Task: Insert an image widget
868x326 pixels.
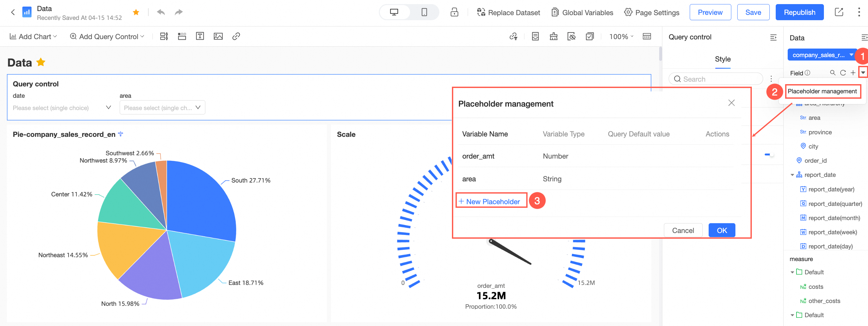Action: point(218,37)
